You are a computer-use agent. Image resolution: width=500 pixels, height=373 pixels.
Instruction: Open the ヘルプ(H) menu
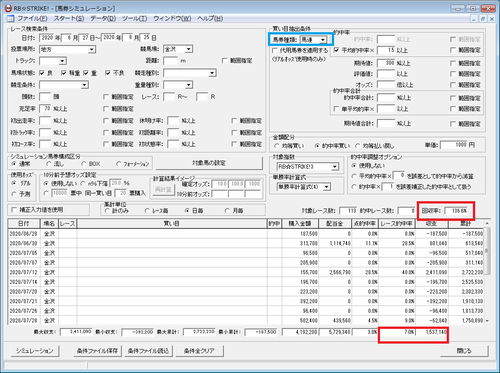(210, 19)
